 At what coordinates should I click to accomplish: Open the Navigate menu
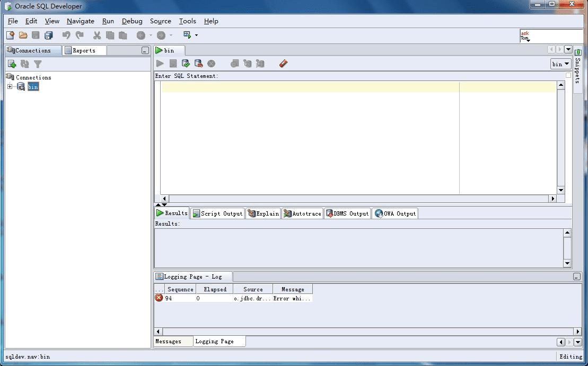[x=81, y=21]
